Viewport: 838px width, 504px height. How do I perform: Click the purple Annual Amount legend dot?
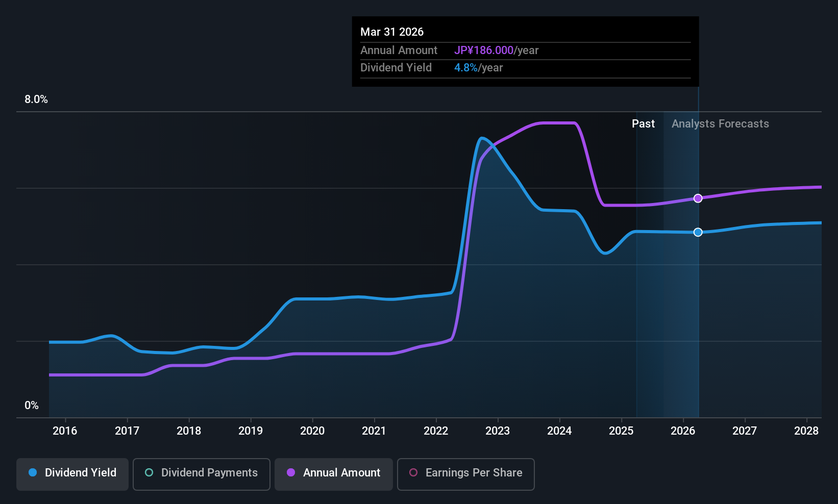(291, 472)
